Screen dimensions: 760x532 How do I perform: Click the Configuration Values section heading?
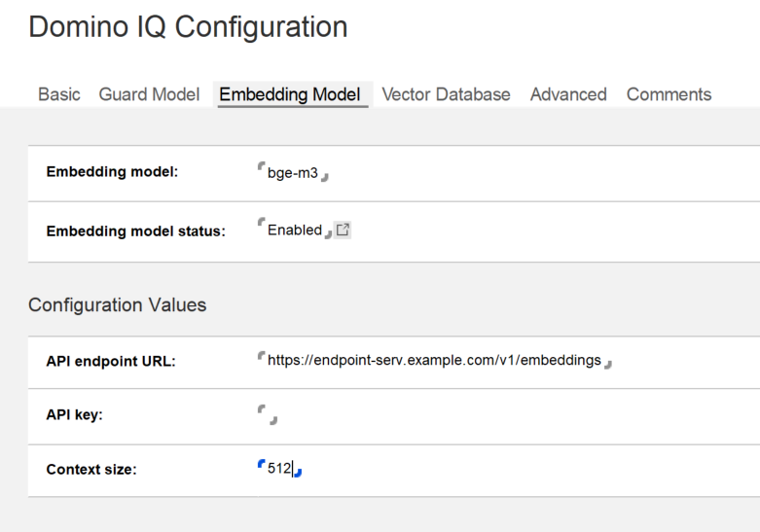pos(118,304)
